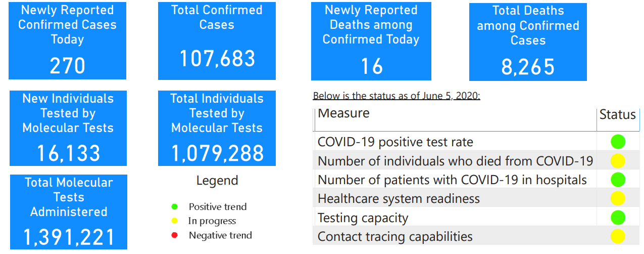Click the Newly Reported Deaths among Confirmed tile
Viewport: 644px width, 254px height.
[x=371, y=41]
